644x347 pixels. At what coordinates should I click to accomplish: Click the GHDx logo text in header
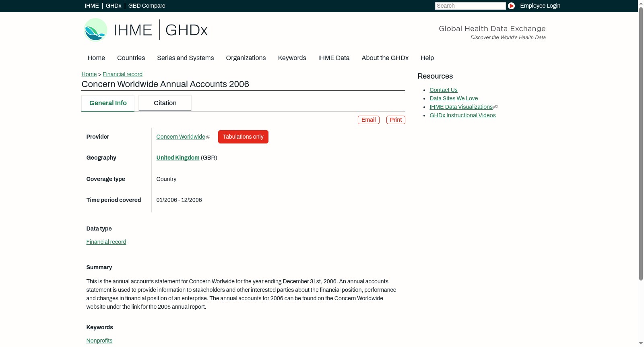[186, 30]
